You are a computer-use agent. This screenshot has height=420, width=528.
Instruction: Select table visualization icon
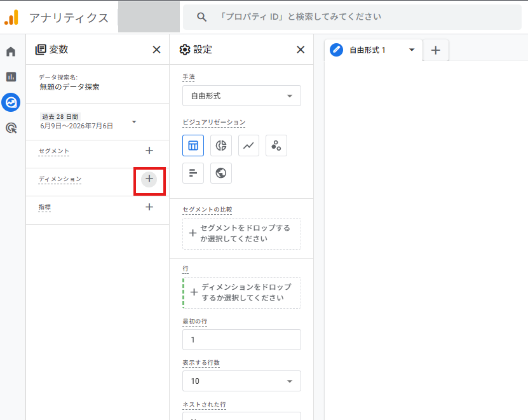coord(193,146)
